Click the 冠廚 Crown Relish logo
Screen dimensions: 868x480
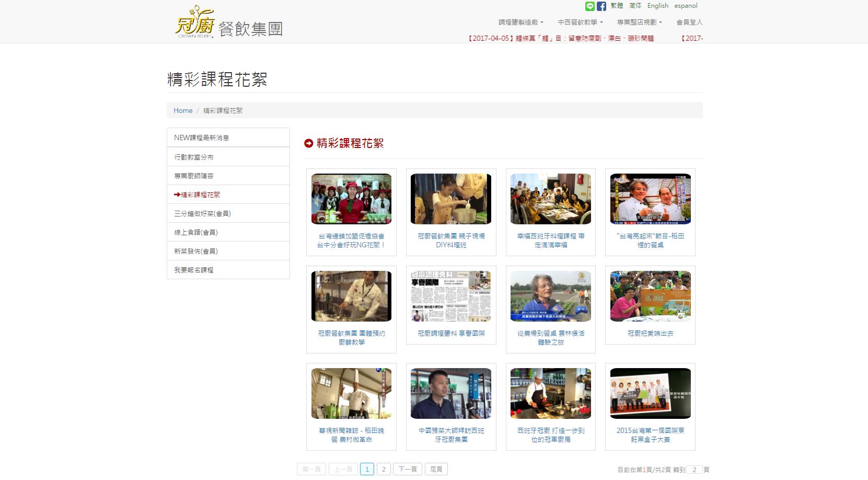point(195,23)
